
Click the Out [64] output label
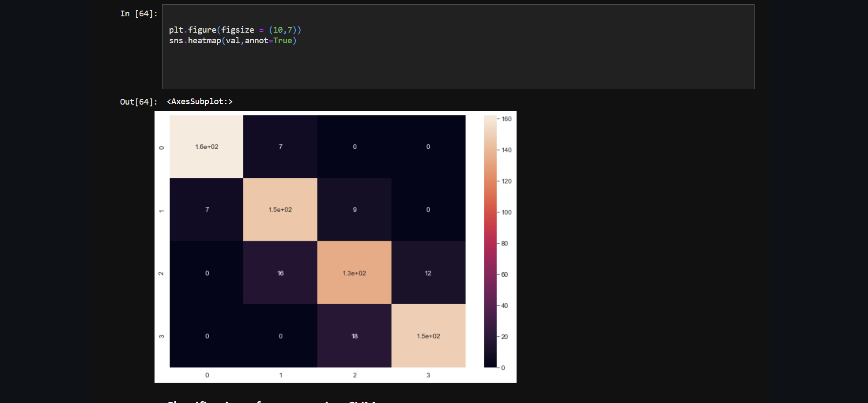[x=138, y=102]
